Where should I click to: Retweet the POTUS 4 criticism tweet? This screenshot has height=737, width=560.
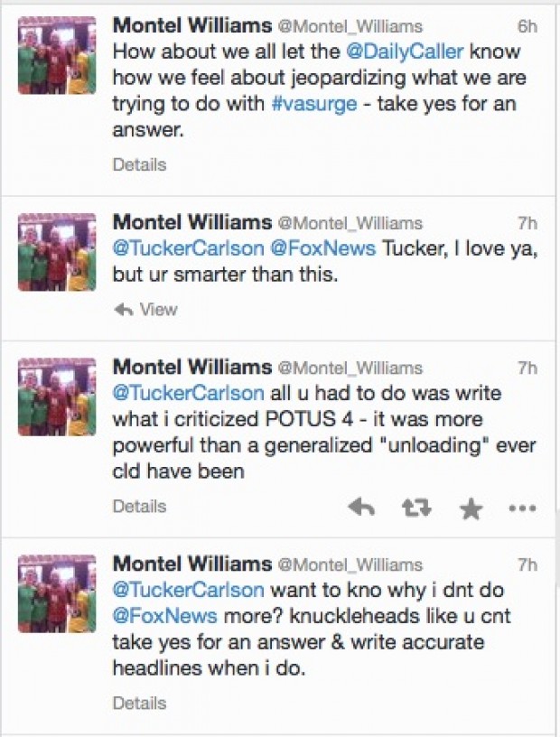[x=416, y=508]
